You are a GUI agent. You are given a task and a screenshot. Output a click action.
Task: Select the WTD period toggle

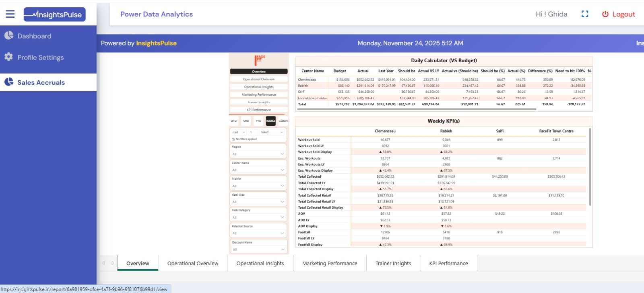pyautogui.click(x=234, y=121)
